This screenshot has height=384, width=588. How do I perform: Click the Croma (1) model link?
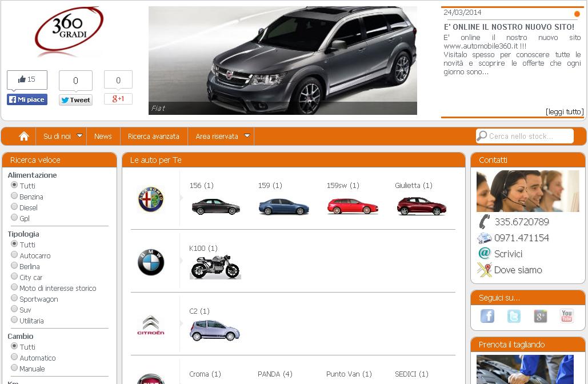click(x=205, y=374)
